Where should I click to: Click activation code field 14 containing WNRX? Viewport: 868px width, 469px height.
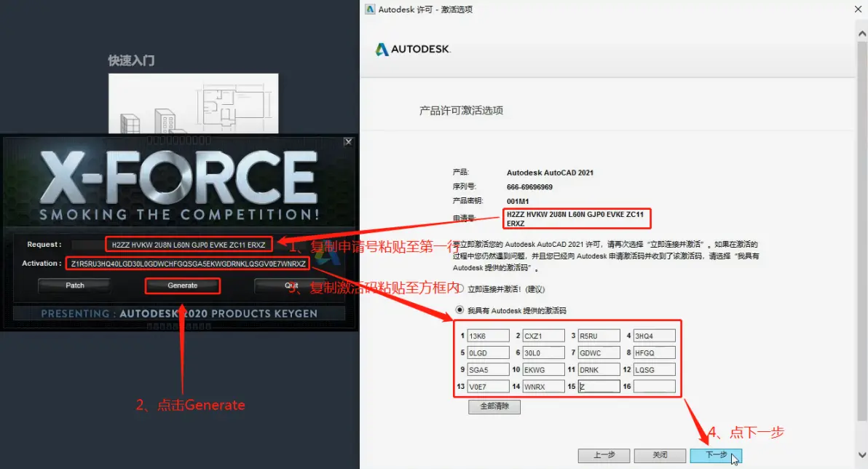coord(544,387)
